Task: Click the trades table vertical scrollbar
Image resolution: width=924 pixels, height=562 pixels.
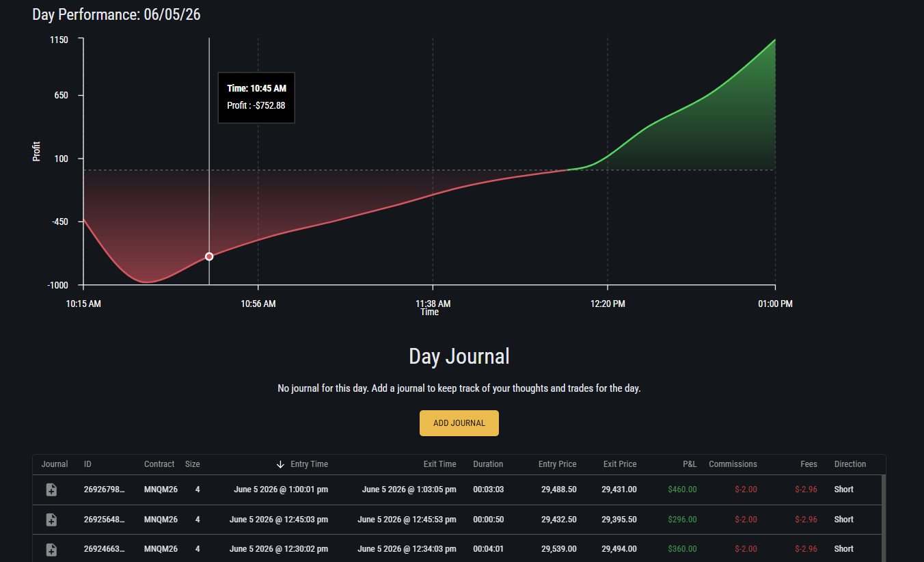Action: point(884,518)
